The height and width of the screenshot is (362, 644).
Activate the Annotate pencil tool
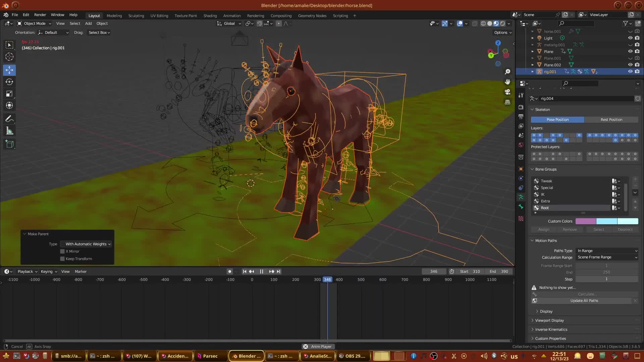click(9, 119)
